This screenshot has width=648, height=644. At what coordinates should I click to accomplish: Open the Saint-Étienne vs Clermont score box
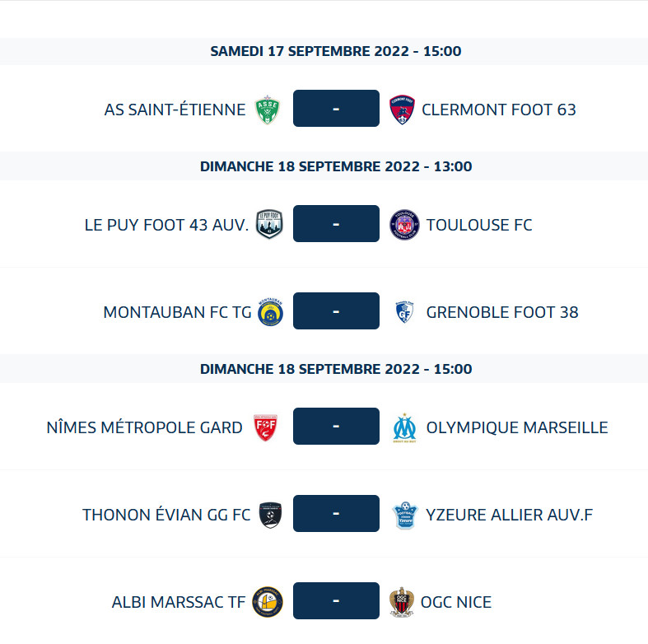coord(336,109)
